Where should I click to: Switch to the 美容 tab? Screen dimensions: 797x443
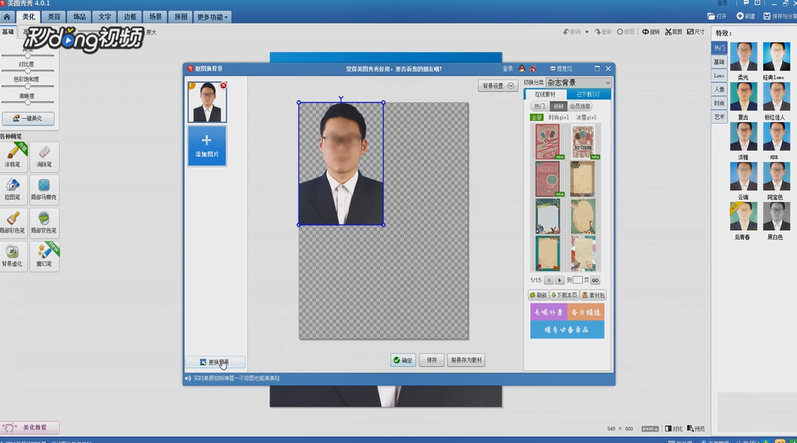click(54, 17)
